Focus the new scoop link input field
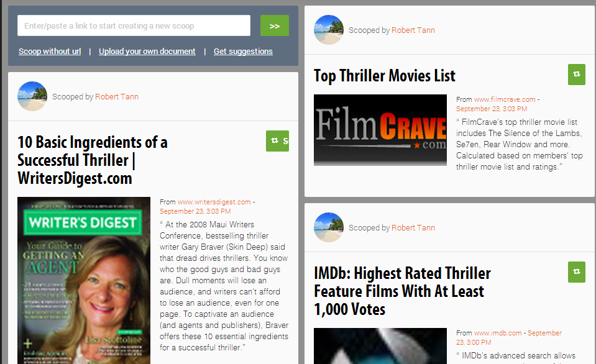Image resolution: width=596 pixels, height=364 pixels. tap(134, 25)
